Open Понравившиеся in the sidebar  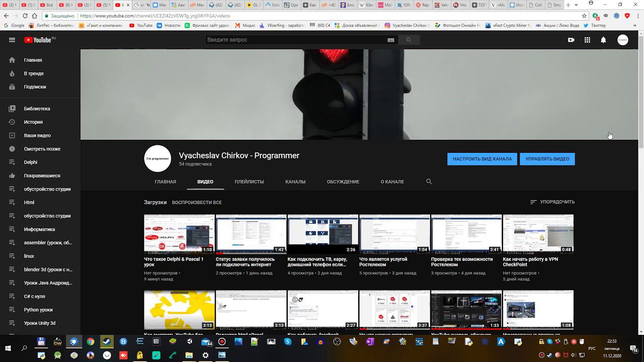pos(40,175)
